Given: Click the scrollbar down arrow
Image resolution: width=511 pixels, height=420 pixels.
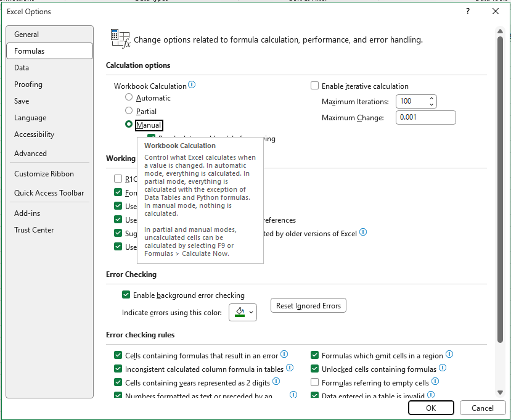Looking at the screenshot, I should (x=500, y=392).
